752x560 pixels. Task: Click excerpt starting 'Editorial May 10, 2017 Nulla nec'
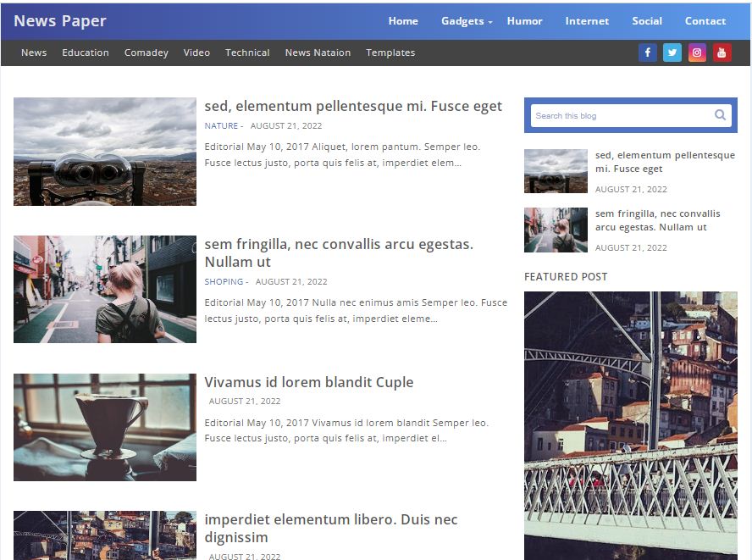point(356,310)
